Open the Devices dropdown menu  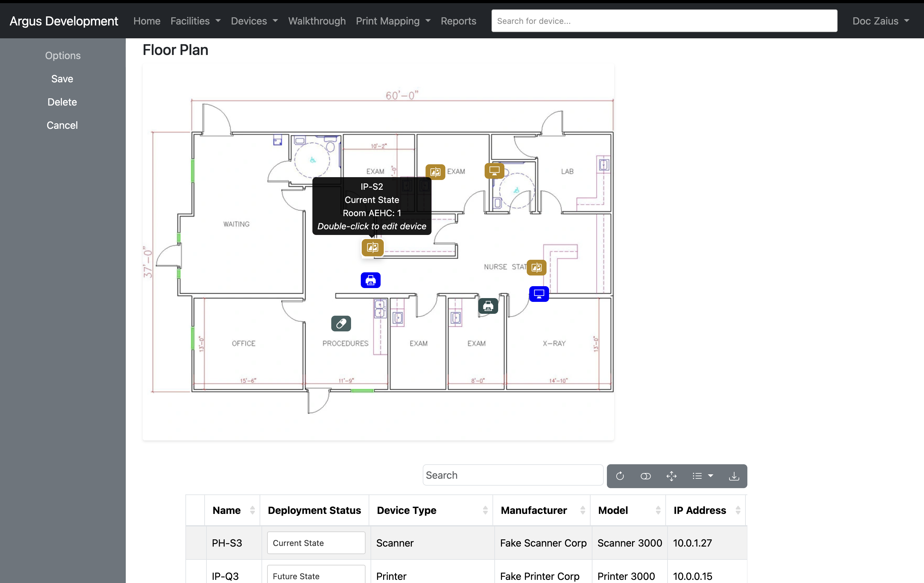pos(254,21)
